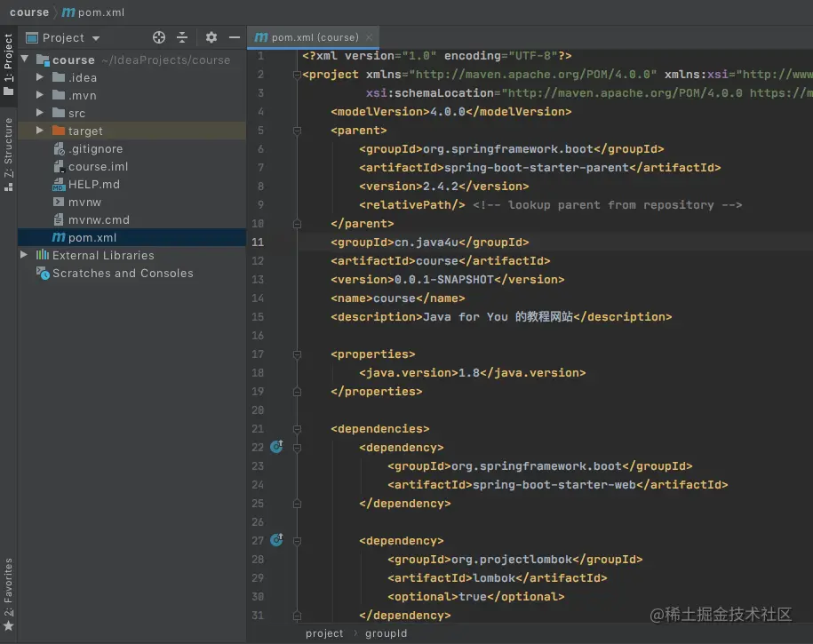Click the Structure tool window icon
Screen dimensions: 813x644
(x=8, y=187)
